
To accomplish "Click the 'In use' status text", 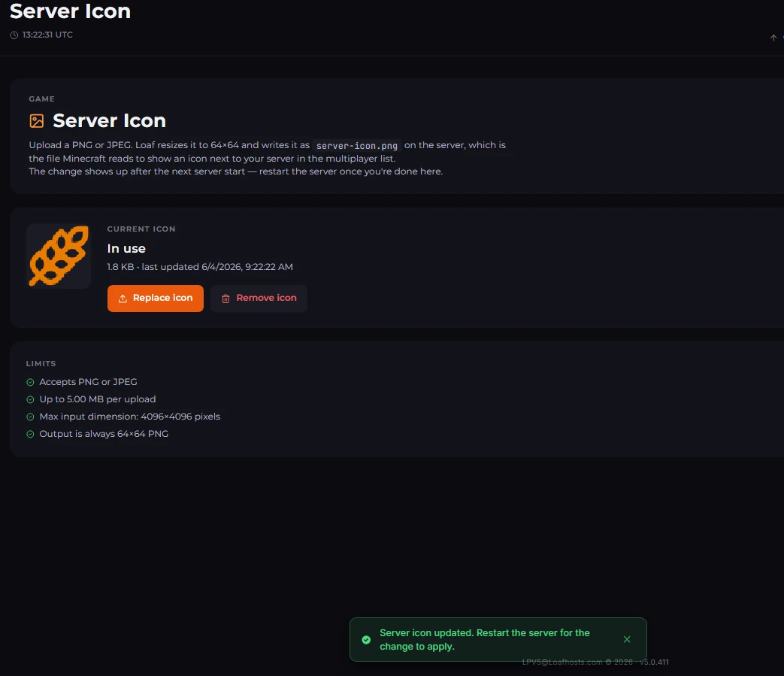I will [x=126, y=248].
